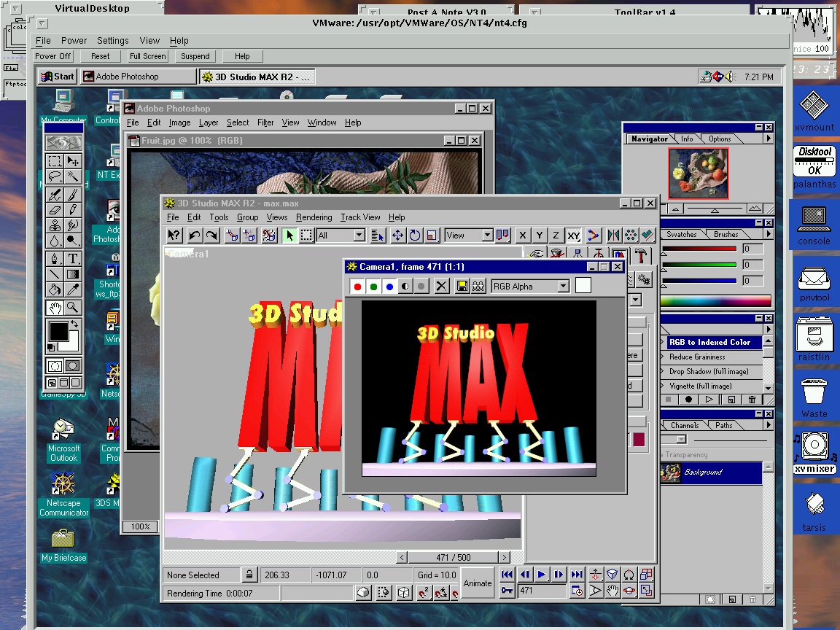Select the Magic Wand tool in Photoshop
The image size is (840, 630).
[x=73, y=177]
